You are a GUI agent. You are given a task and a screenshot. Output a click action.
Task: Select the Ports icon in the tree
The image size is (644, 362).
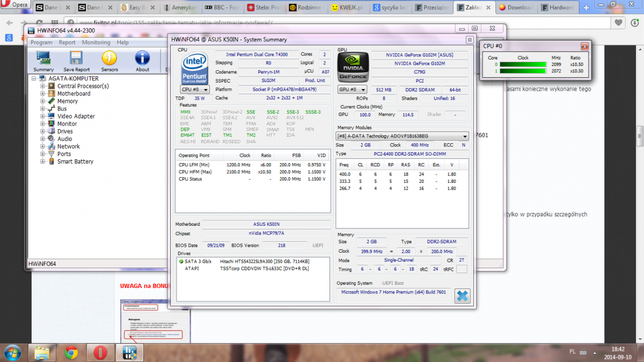(52, 153)
